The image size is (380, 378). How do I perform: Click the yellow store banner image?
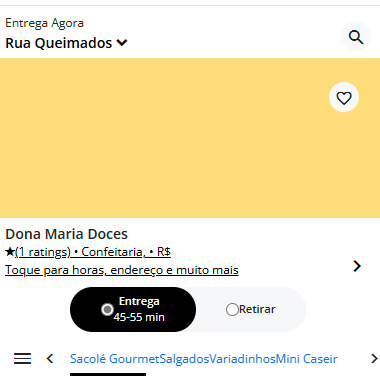(190, 138)
